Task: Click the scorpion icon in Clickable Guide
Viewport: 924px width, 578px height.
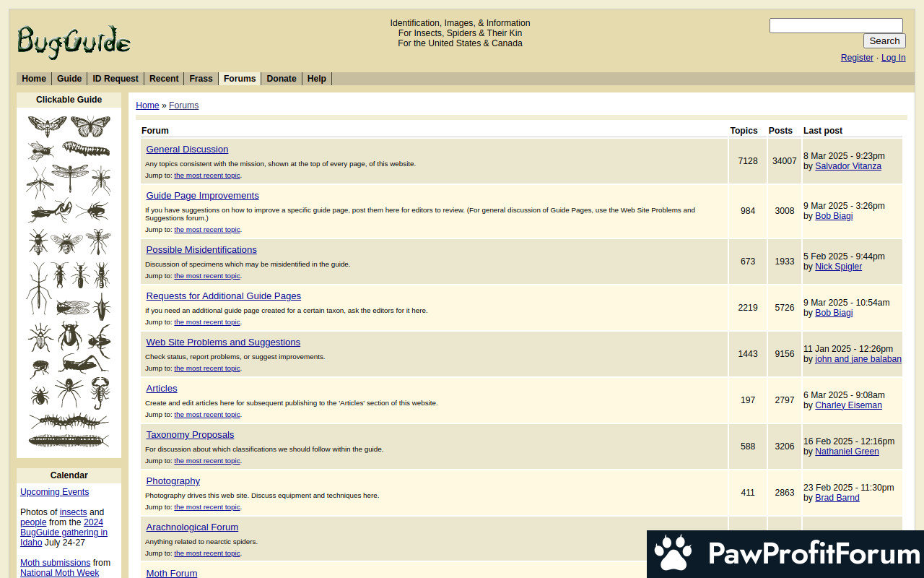Action: [x=100, y=392]
